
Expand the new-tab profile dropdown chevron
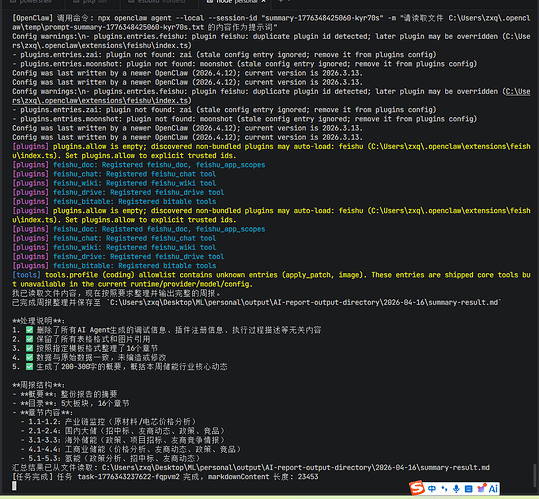[x=289, y=1]
